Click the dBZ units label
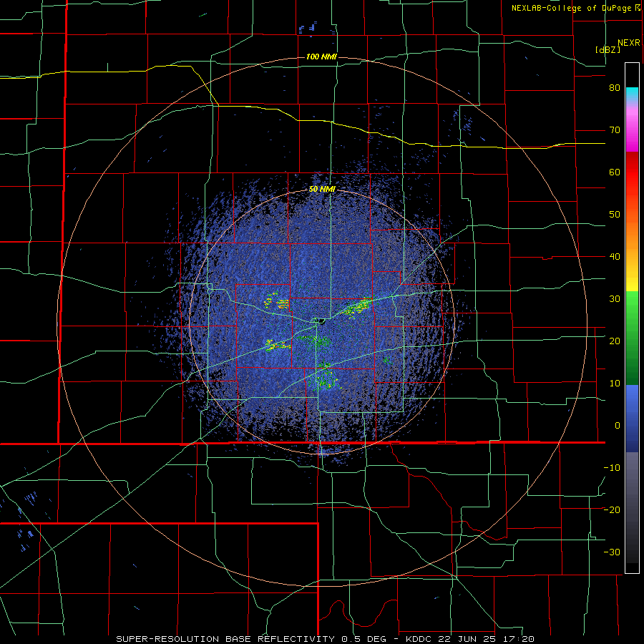The width and height of the screenshot is (644, 644). click(x=608, y=49)
